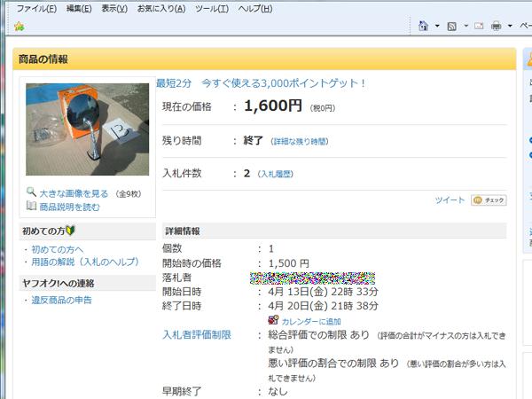Screen dimensions: 532x399
Task: Click the Home icon in the toolbar
Action: coord(424,26)
